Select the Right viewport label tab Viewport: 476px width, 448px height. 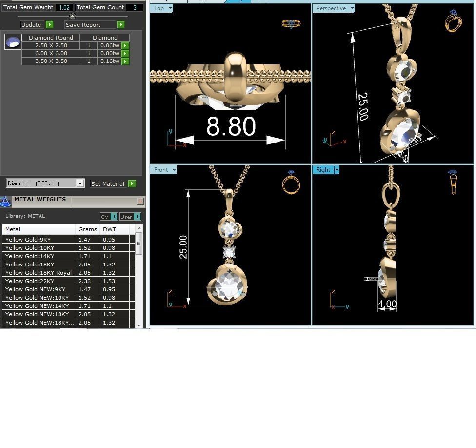(x=323, y=170)
